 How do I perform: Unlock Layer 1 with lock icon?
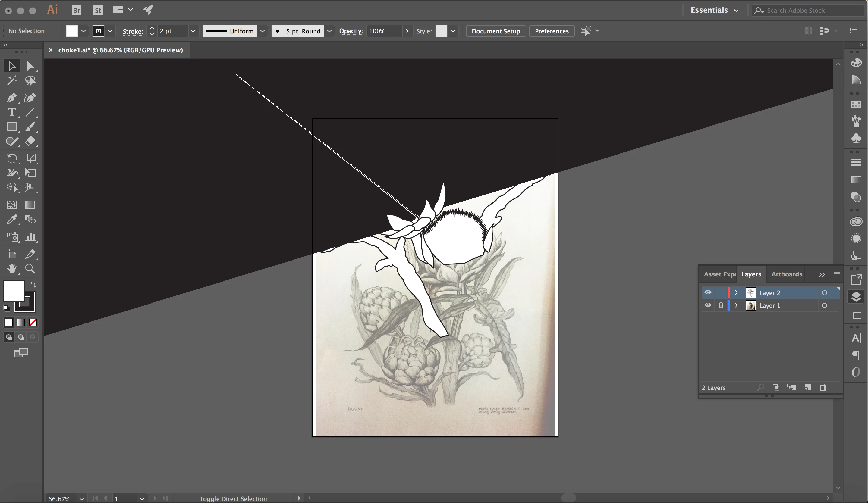pyautogui.click(x=721, y=305)
